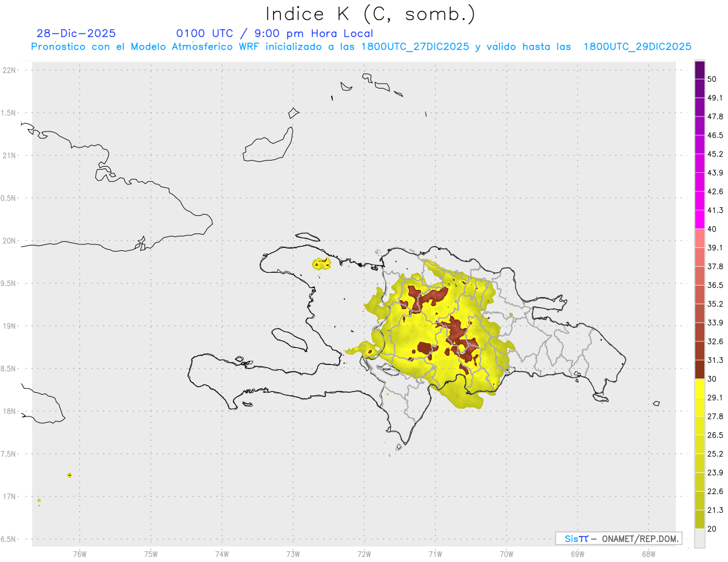Click the longitude axis label '70W'
The width and height of the screenshot is (728, 562).
[x=507, y=554]
